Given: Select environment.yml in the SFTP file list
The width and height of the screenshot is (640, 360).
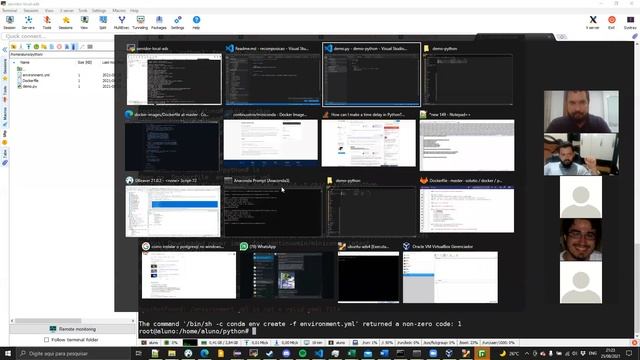Looking at the screenshot, I should [x=36, y=75].
